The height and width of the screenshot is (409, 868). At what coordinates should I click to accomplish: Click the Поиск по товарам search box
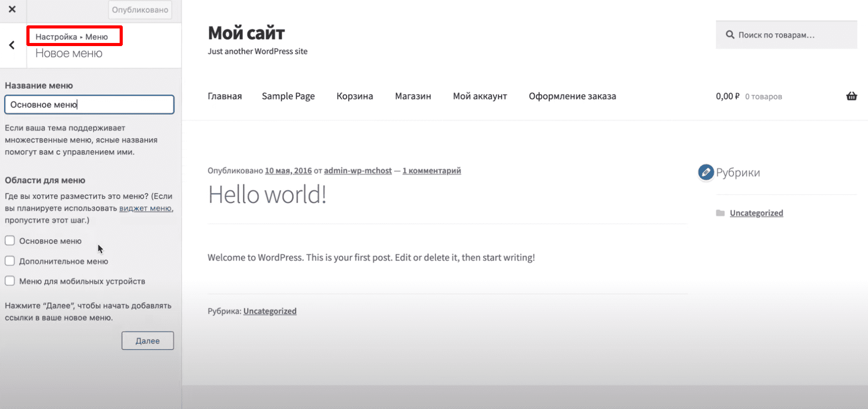pyautogui.click(x=786, y=35)
